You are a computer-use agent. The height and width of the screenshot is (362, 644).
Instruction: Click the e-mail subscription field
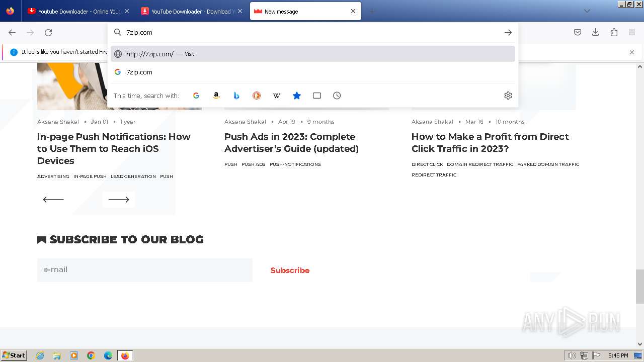coord(145,270)
